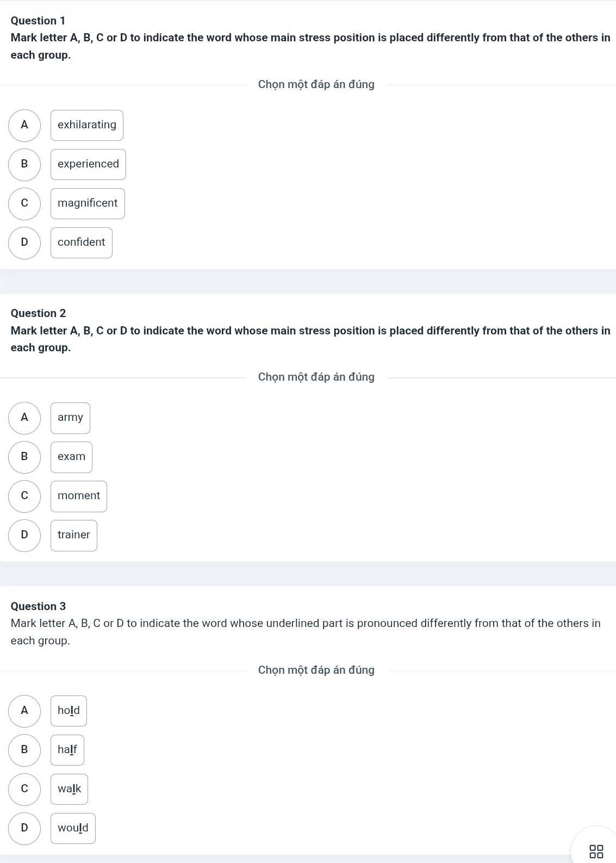Choose the 'magnificent' answer
Screen dimensions: 616x863
coord(88,204)
